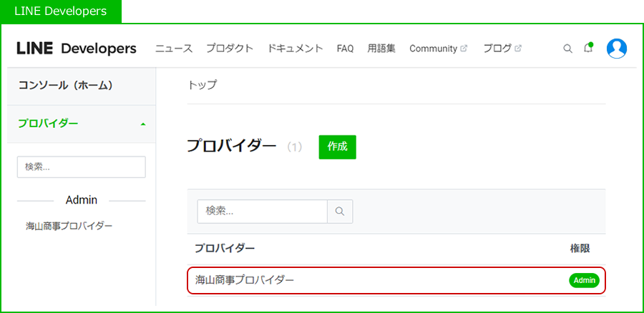644x313 pixels.
Task: Select 海山商事プロバイダー in the sidebar
Action: coord(69,226)
